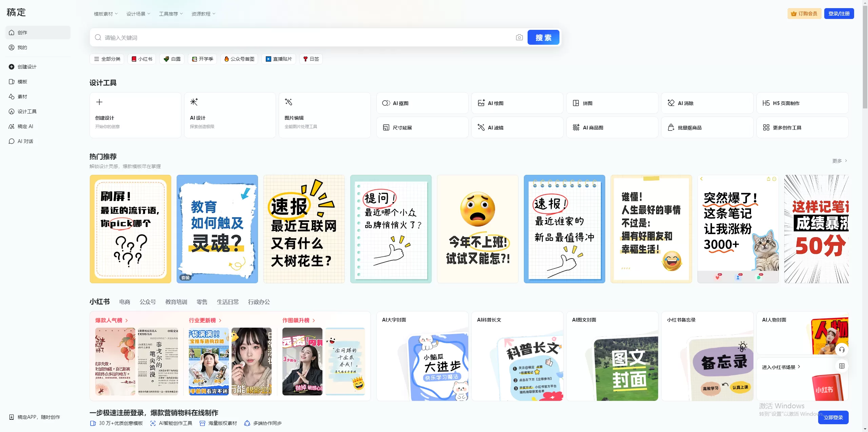
Task: Switch to the 公众号 tab
Action: click(x=147, y=302)
